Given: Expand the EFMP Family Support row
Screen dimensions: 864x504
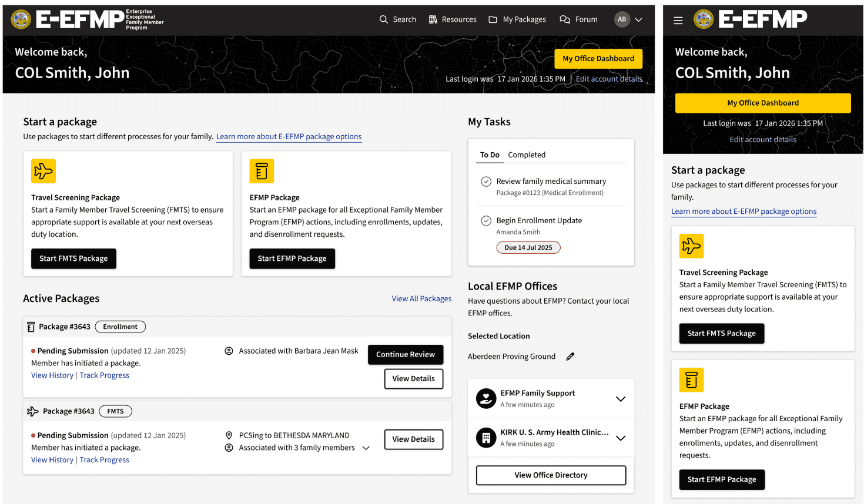Looking at the screenshot, I should pyautogui.click(x=621, y=399).
